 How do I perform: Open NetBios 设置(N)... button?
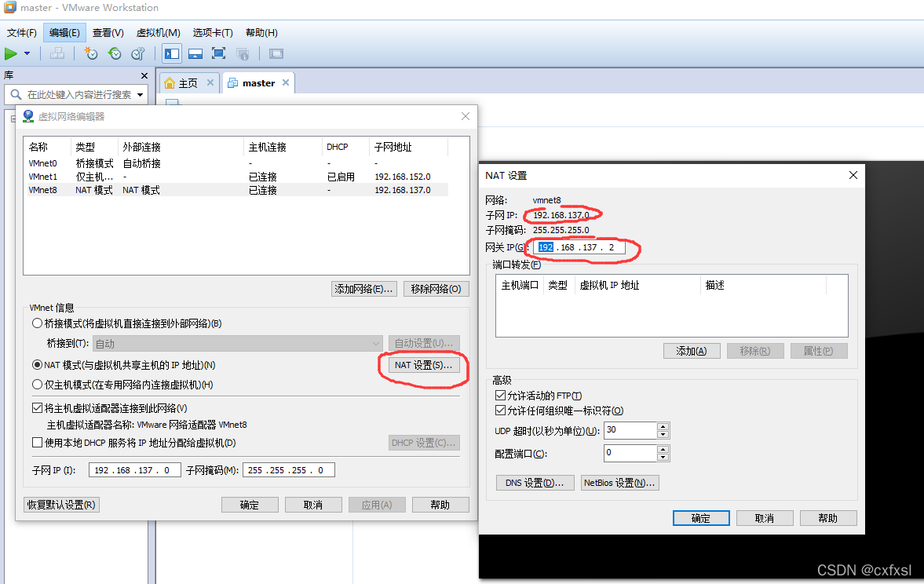click(x=620, y=483)
